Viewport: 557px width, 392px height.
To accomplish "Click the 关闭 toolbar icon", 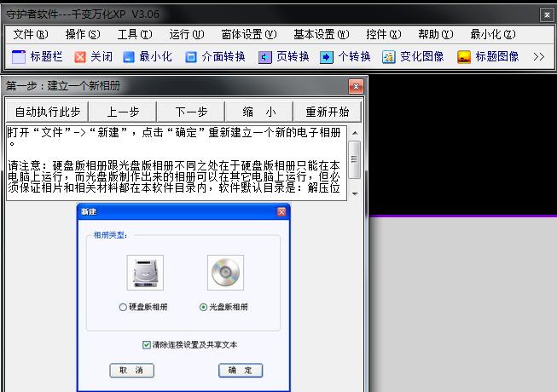I will [x=80, y=57].
